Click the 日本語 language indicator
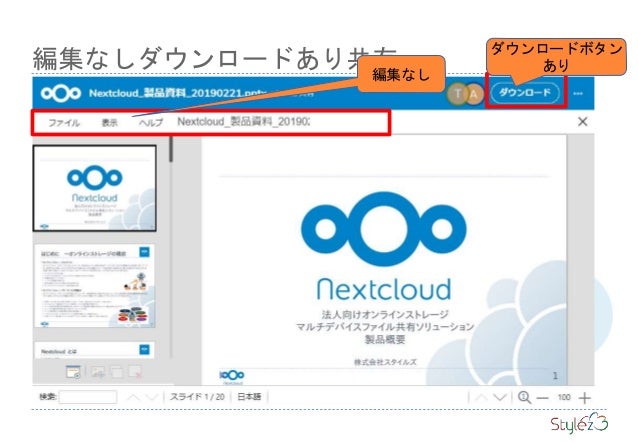The image size is (638, 442). pos(249,397)
